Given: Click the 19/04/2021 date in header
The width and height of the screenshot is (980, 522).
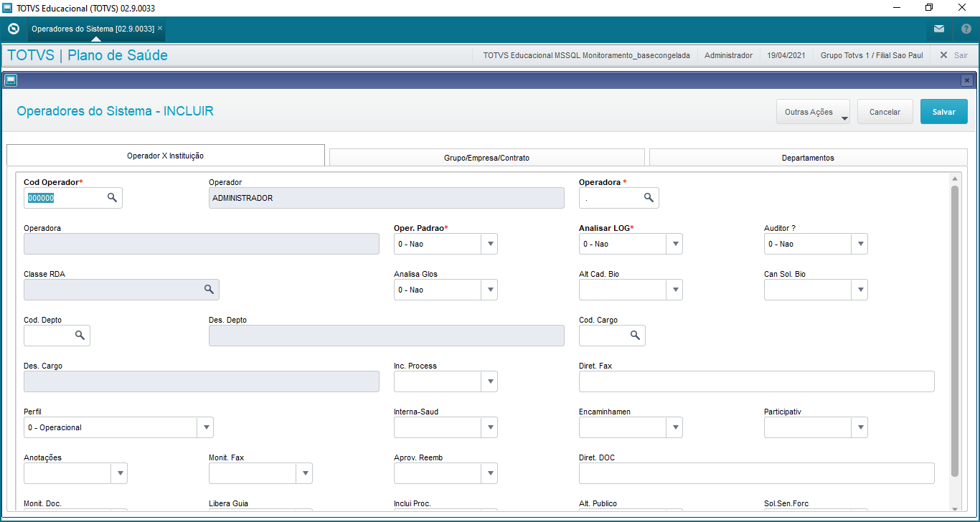Looking at the screenshot, I should [x=786, y=55].
